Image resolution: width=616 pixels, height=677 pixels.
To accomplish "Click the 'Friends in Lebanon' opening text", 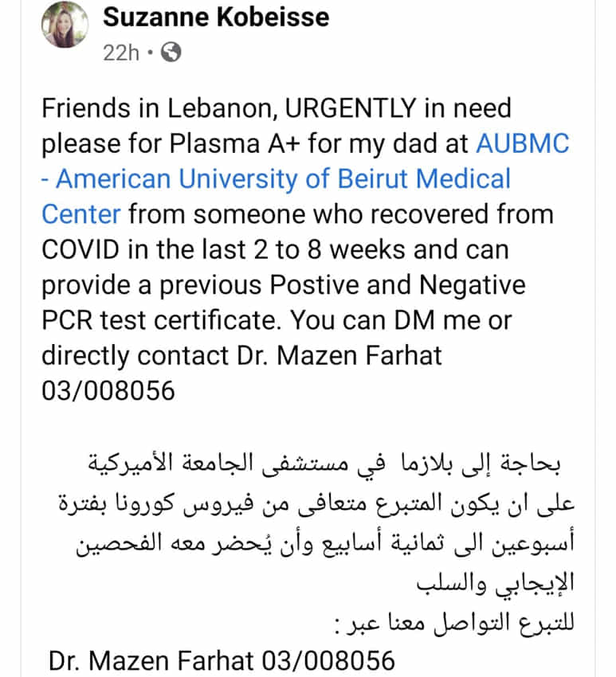I will tap(159, 108).
